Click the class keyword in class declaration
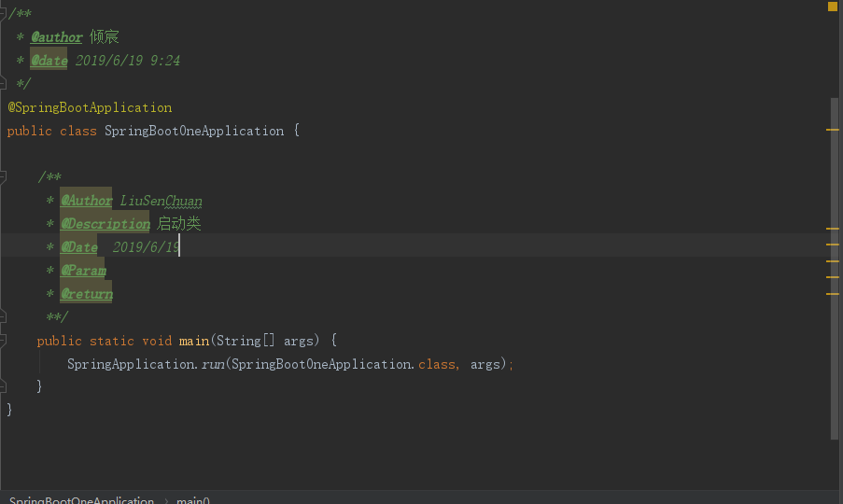Image resolution: width=843 pixels, height=504 pixels. [78, 131]
